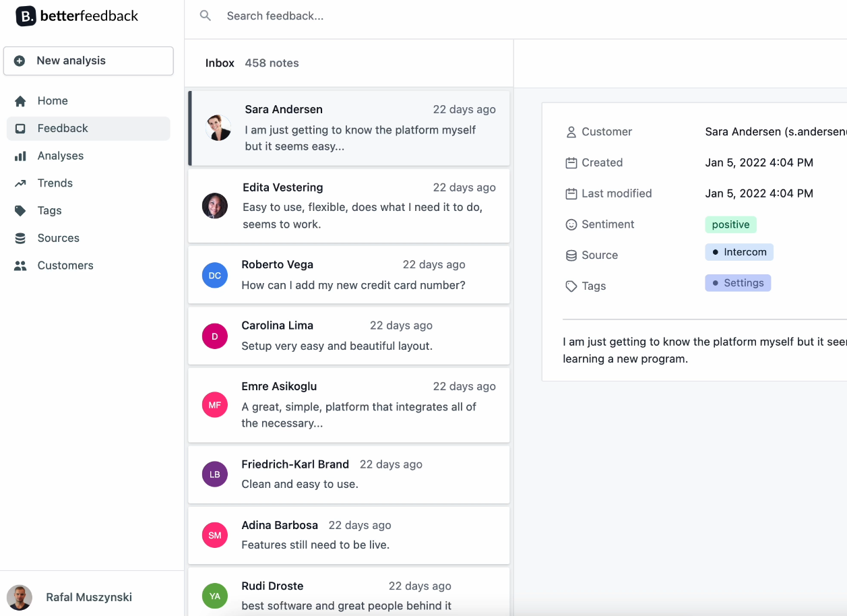Image resolution: width=847 pixels, height=616 pixels.
Task: Select the Sources database icon
Action: click(19, 238)
